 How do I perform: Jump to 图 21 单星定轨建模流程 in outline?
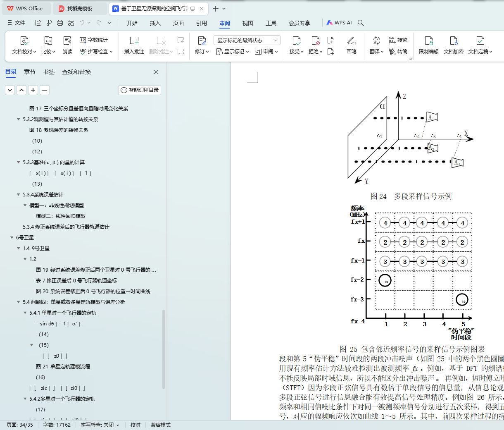pyautogui.click(x=63, y=367)
